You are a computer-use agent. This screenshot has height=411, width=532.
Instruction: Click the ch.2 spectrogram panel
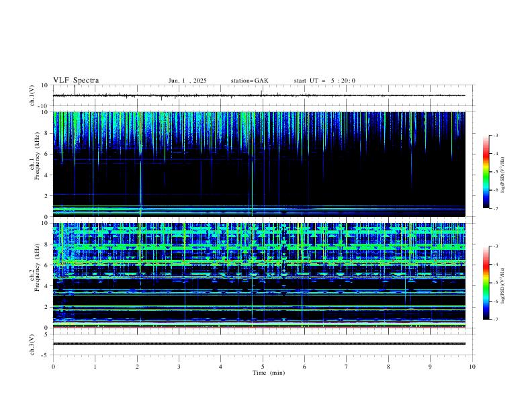pyautogui.click(x=259, y=275)
